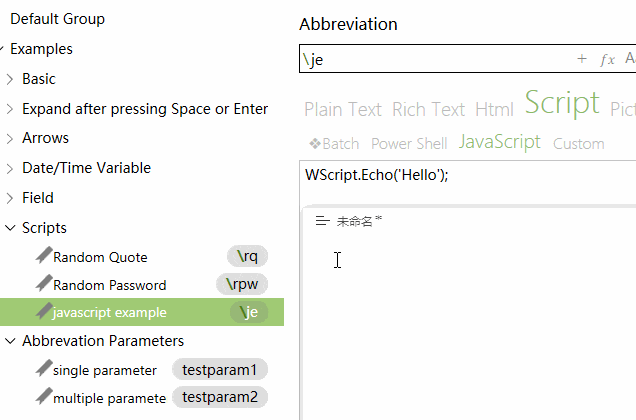Screen dimensions: 636x420
Task: Collapse the Scripts group
Action: click(10, 228)
